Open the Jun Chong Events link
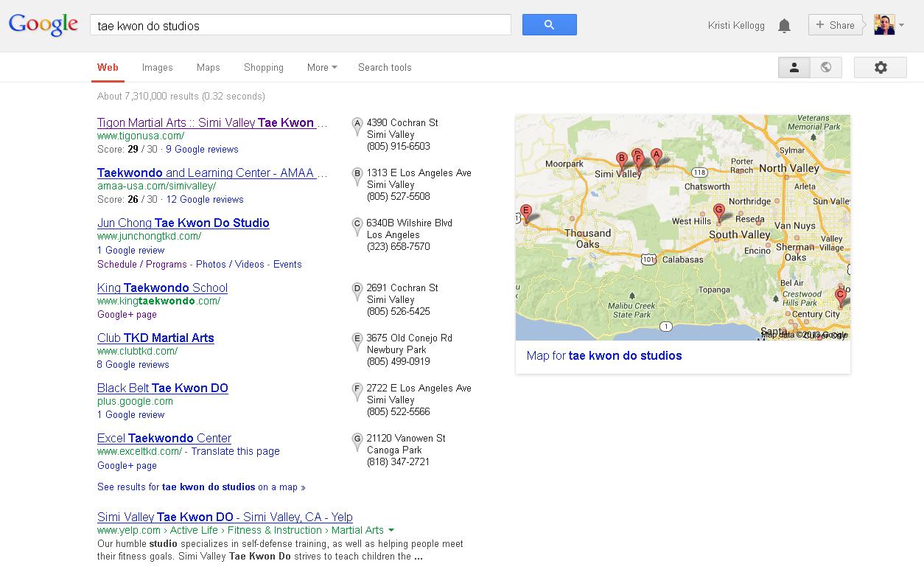924x575 pixels. 287,264
